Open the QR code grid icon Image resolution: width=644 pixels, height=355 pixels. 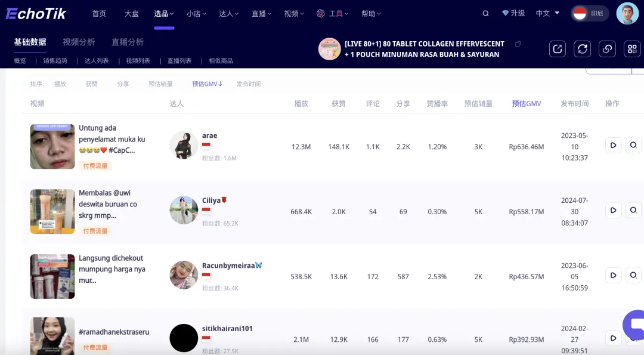(x=631, y=49)
